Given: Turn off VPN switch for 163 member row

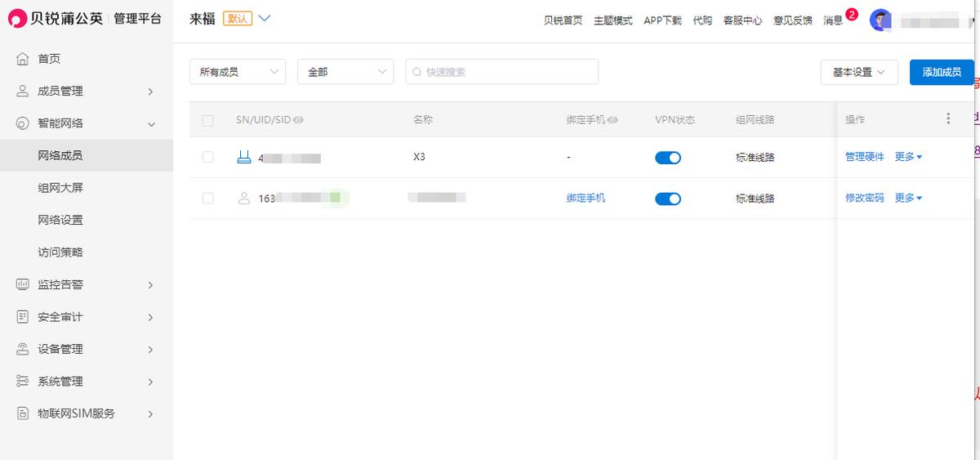Looking at the screenshot, I should tap(668, 199).
